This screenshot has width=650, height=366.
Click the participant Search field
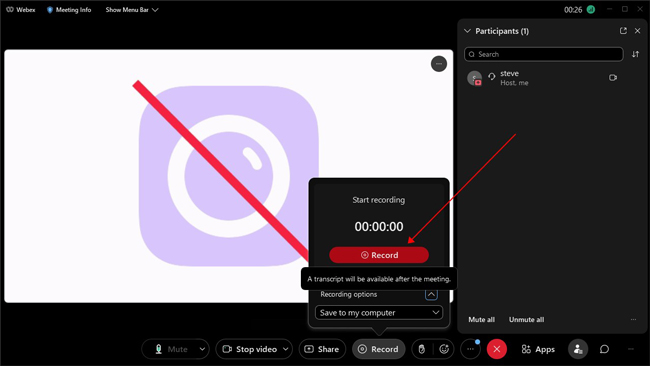click(543, 54)
